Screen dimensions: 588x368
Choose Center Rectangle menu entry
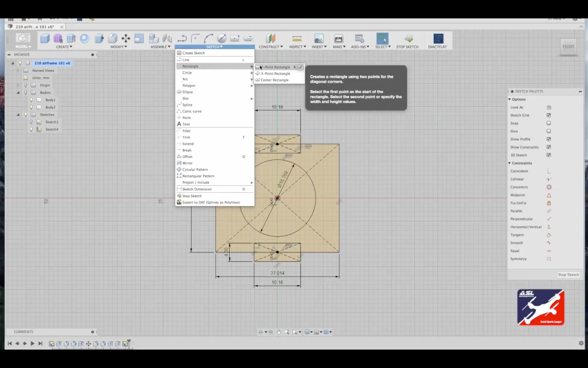click(274, 80)
